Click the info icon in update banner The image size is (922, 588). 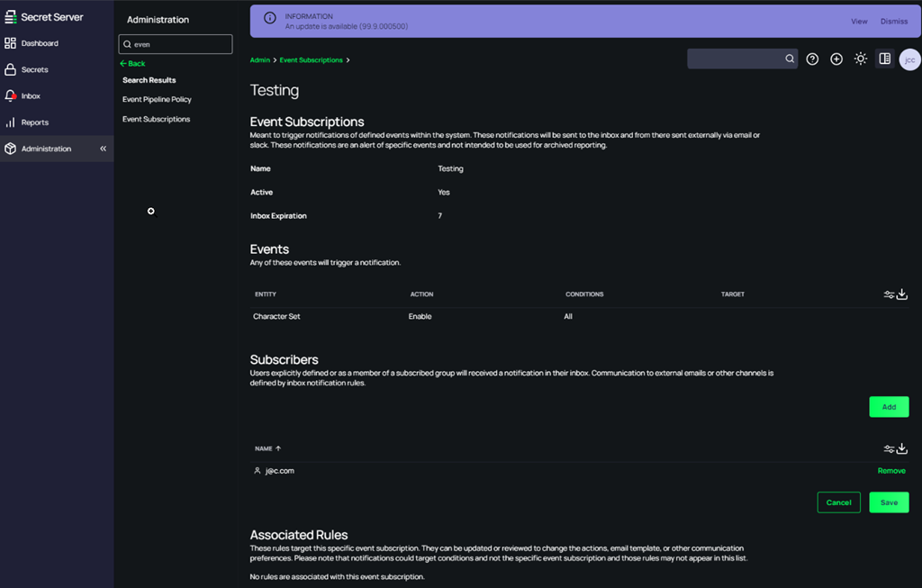click(x=269, y=18)
